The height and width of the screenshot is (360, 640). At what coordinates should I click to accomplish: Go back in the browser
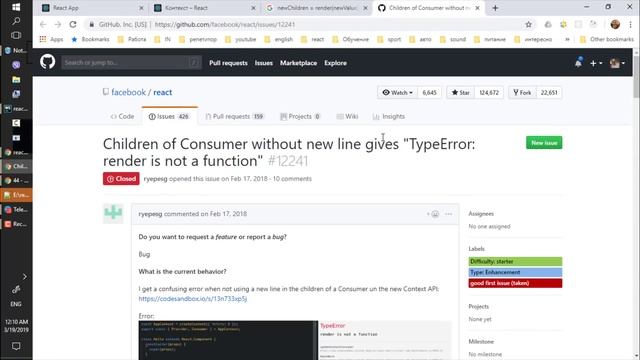[x=43, y=24]
